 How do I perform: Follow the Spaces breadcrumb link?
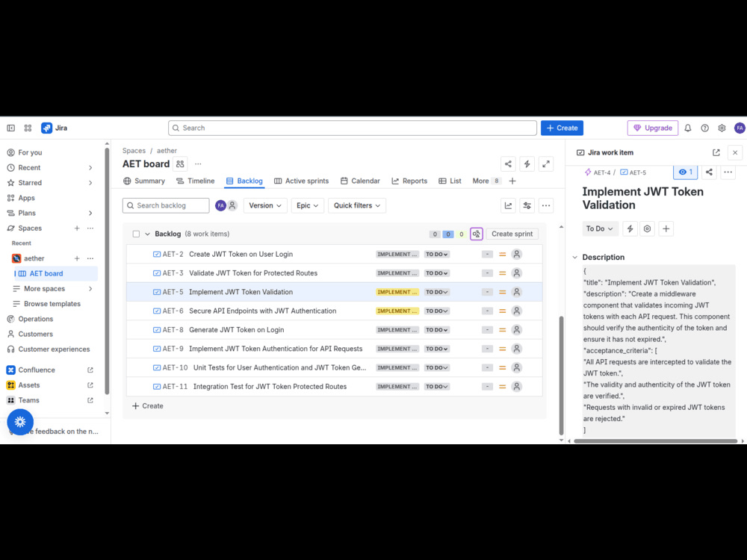coord(134,151)
